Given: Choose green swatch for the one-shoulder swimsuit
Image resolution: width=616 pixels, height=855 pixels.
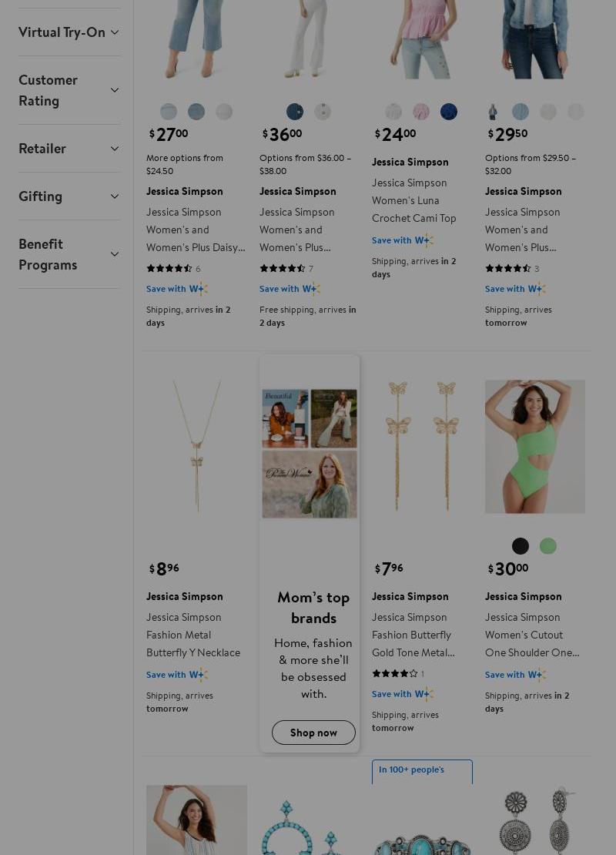Looking at the screenshot, I should 548,546.
